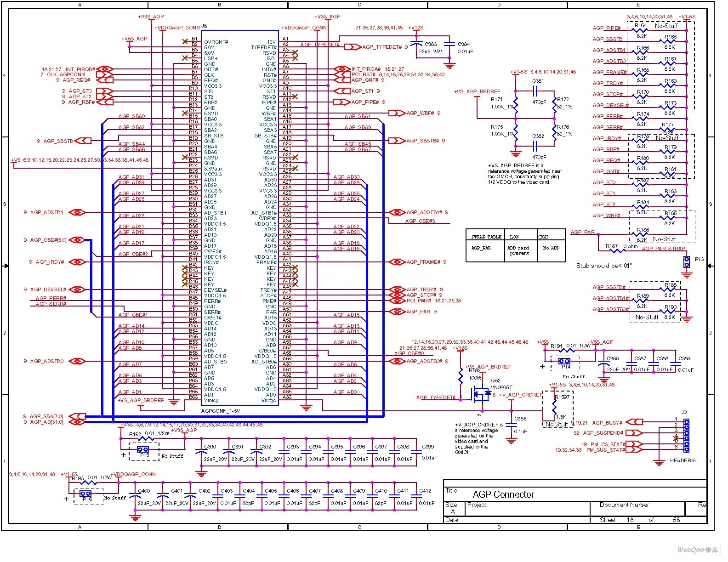Image resolution: width=728 pixels, height=562 pixels.
Task: Select jumper P13 below AGP_PAR_STRAP
Action: pos(687,262)
